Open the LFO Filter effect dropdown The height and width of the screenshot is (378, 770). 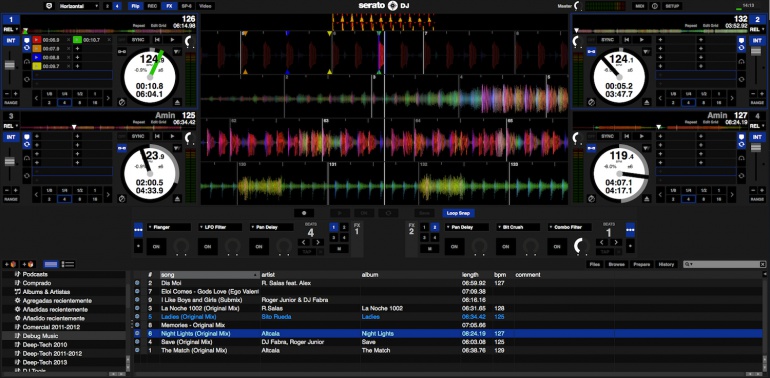click(220, 227)
